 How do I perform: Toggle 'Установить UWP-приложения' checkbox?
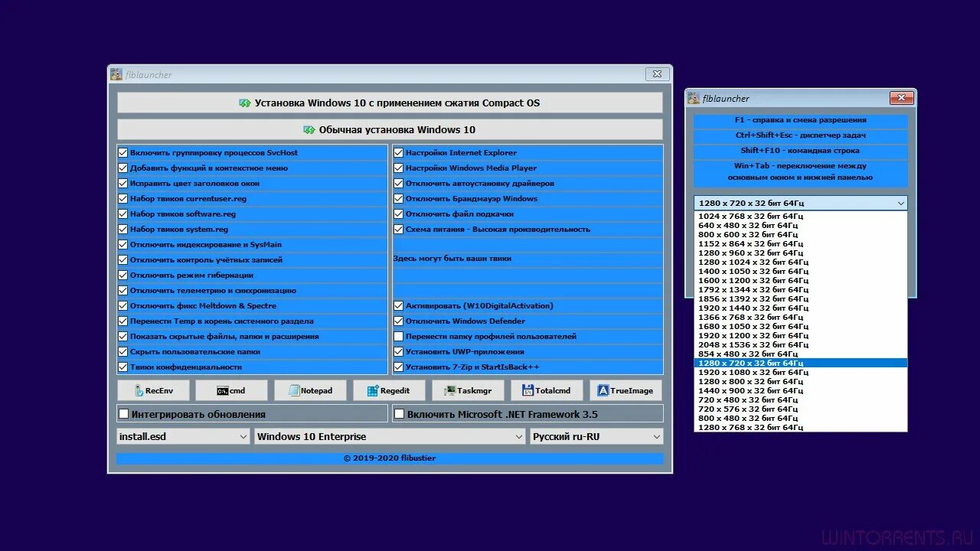point(399,351)
